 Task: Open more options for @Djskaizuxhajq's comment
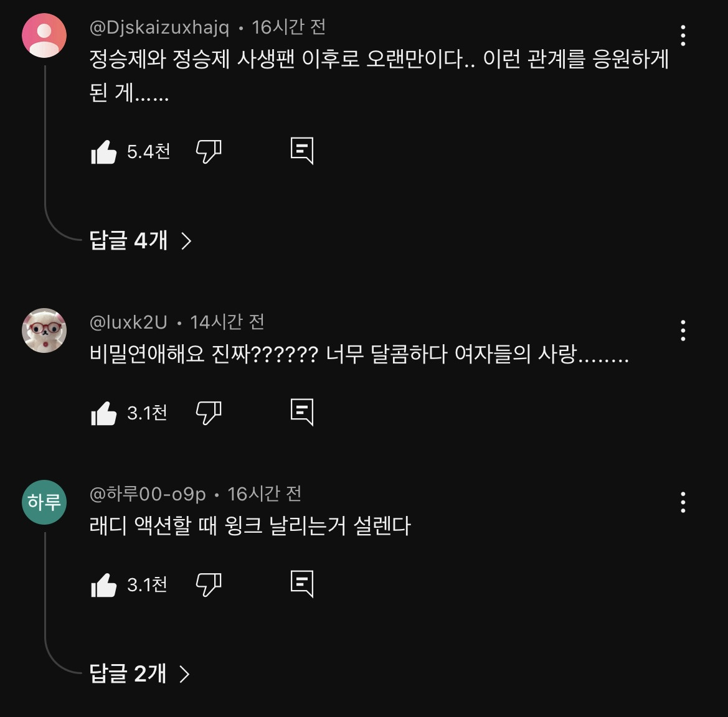[683, 35]
